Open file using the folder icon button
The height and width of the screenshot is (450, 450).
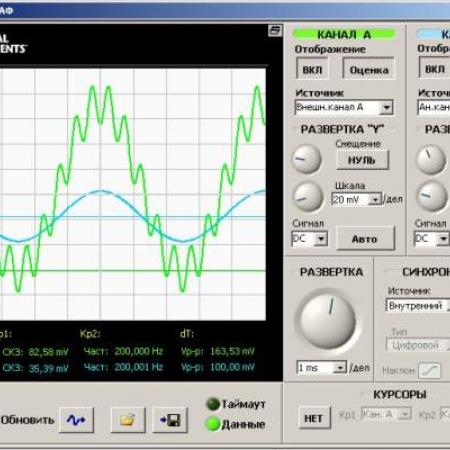128,420
